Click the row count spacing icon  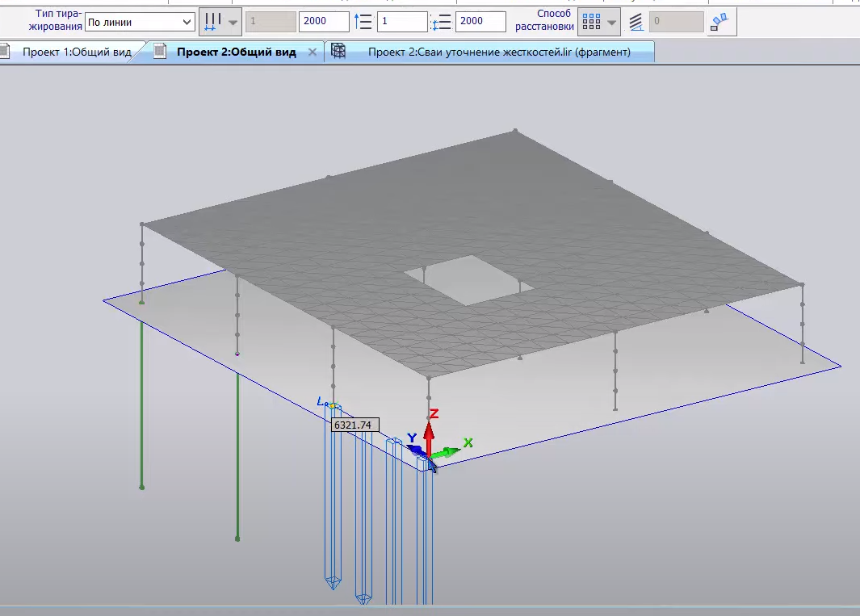(363, 22)
